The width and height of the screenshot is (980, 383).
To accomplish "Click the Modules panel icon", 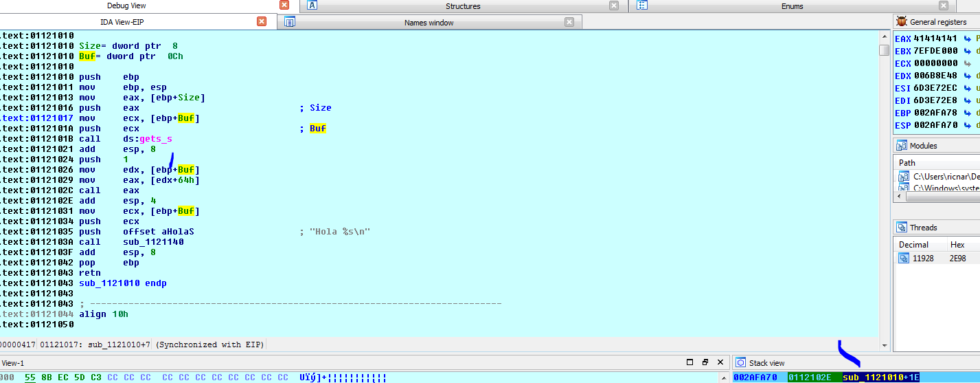I will 902,146.
